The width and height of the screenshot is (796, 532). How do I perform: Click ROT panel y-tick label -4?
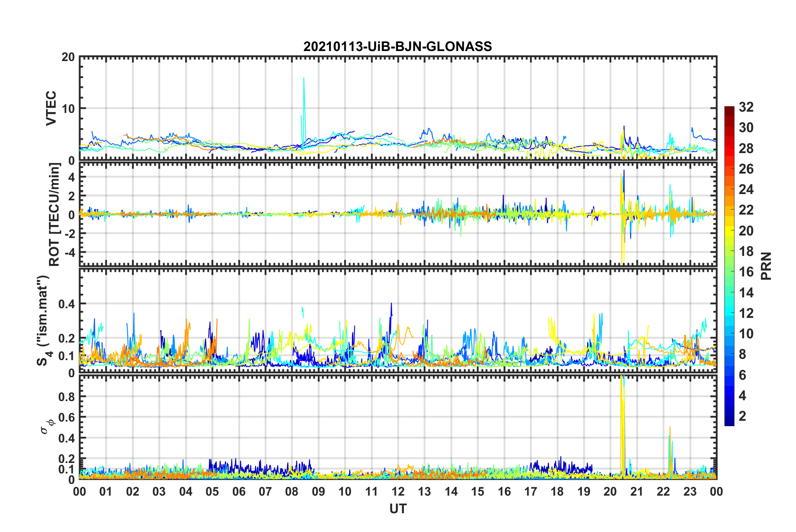(x=69, y=252)
